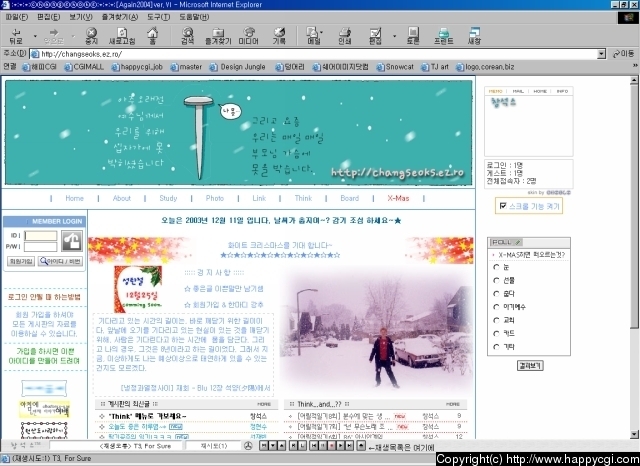Print the page with the 인쇄 icon
This screenshot has width=640, height=466.
(x=345, y=36)
